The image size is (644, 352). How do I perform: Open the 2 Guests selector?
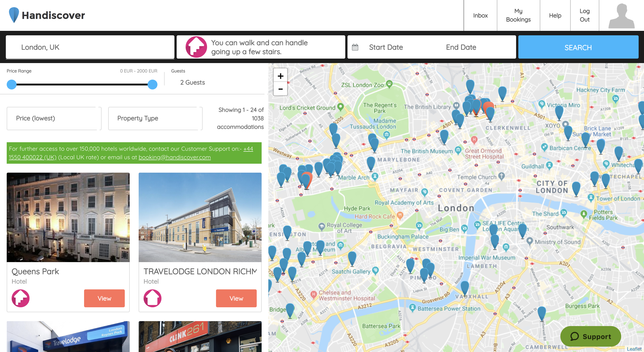(x=193, y=82)
